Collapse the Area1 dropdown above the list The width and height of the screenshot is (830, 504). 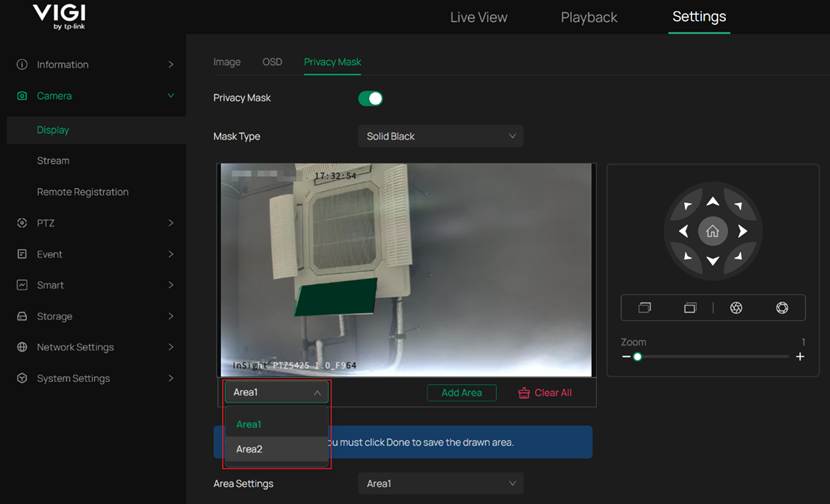tap(276, 392)
